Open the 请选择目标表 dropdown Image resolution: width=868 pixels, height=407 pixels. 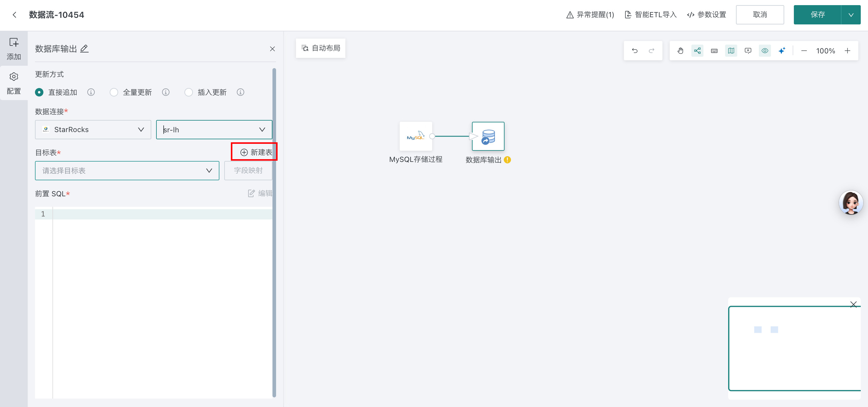point(127,170)
